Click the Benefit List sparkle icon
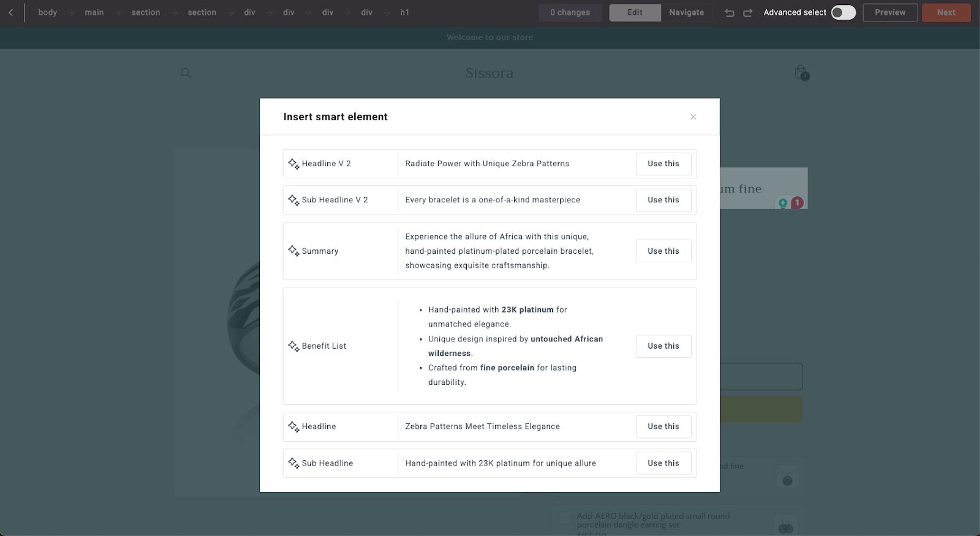This screenshot has width=980, height=536. (294, 346)
